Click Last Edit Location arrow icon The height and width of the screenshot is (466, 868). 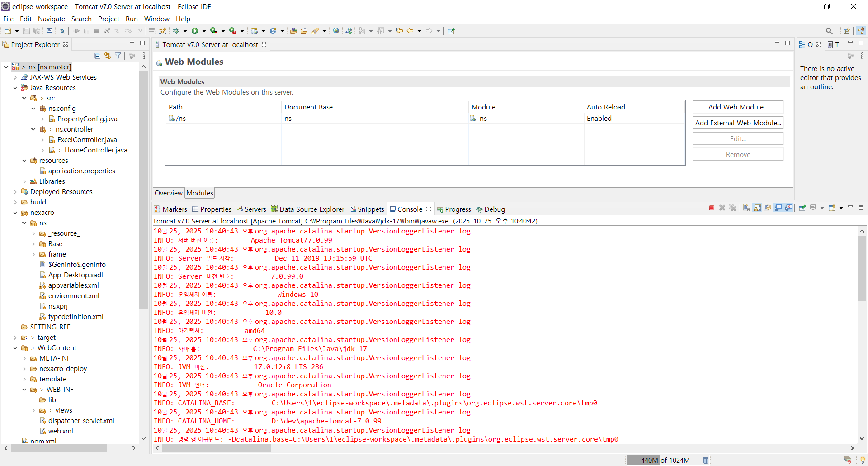(399, 31)
